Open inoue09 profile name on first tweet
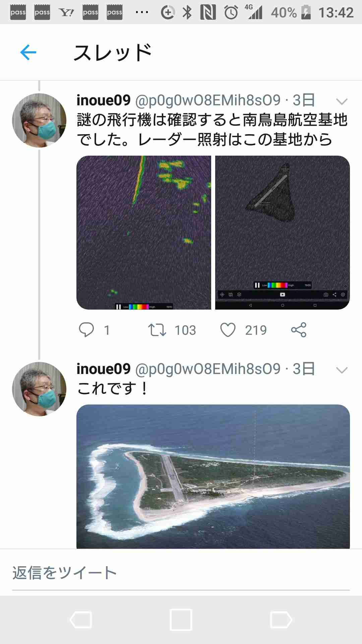The height and width of the screenshot is (644, 362). 103,100
